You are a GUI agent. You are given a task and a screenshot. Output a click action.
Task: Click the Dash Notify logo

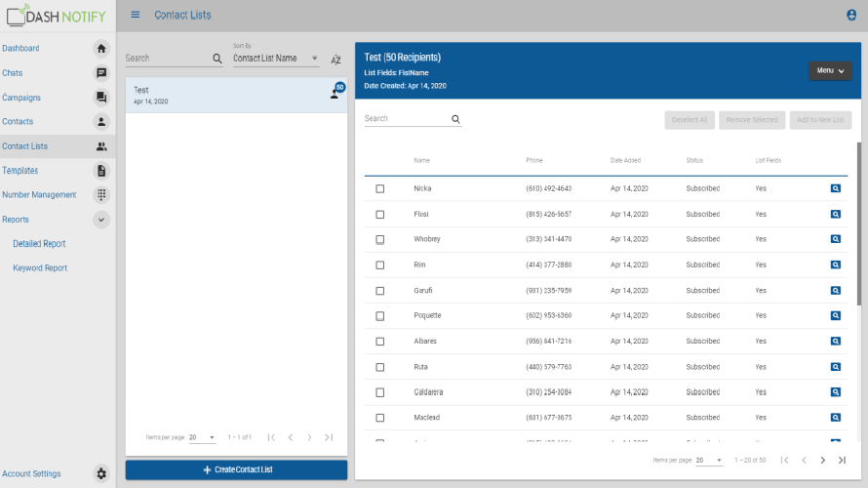[x=56, y=16]
